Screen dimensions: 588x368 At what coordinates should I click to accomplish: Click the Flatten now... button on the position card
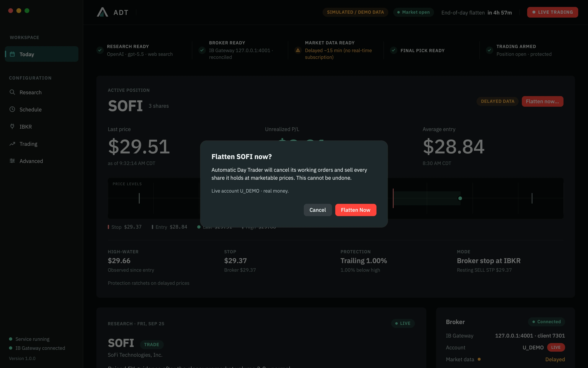coord(542,101)
